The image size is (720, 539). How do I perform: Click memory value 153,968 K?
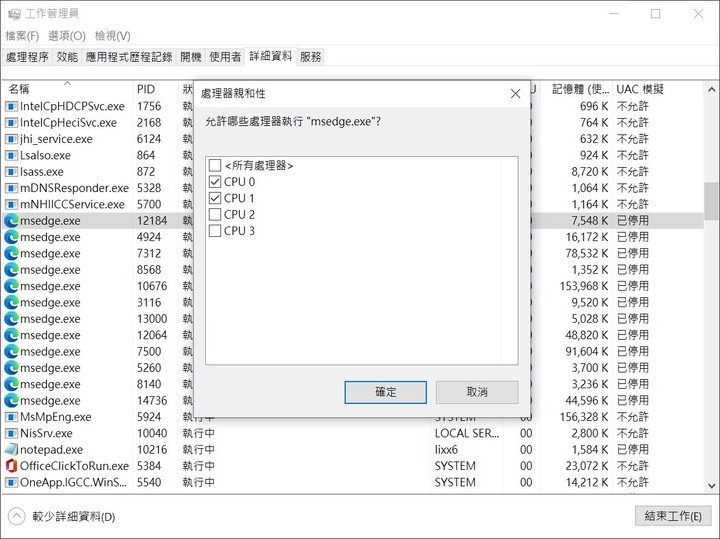click(584, 286)
